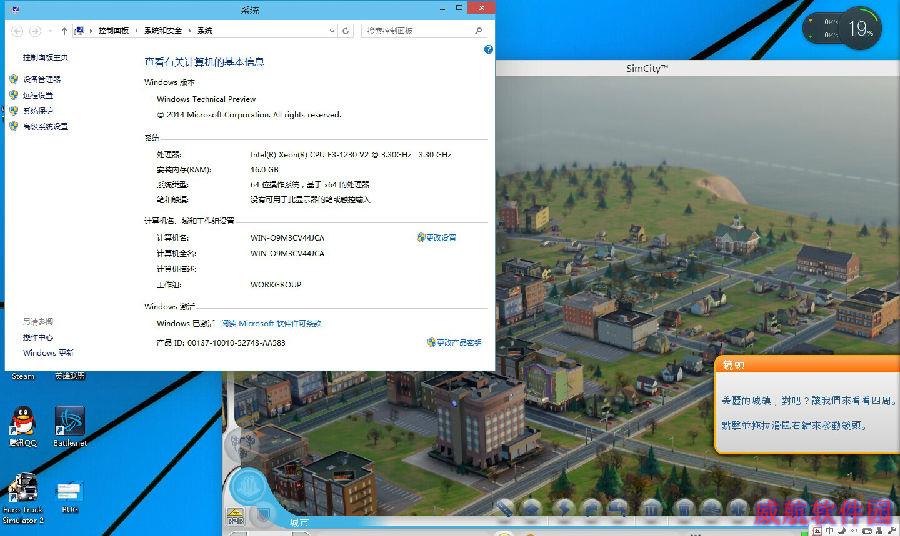The height and width of the screenshot is (536, 900).
Task: Open Remote settings in left sidebar
Action: click(38, 95)
